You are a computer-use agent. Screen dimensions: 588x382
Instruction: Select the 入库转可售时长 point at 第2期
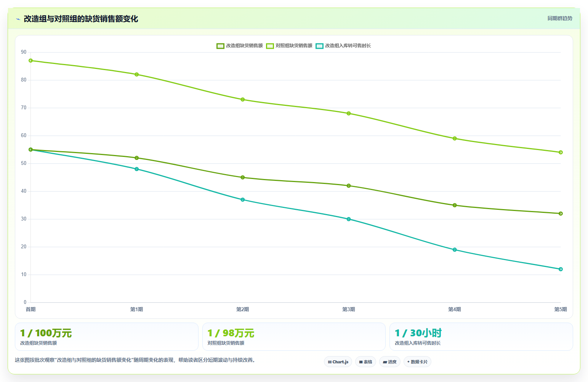point(243,200)
